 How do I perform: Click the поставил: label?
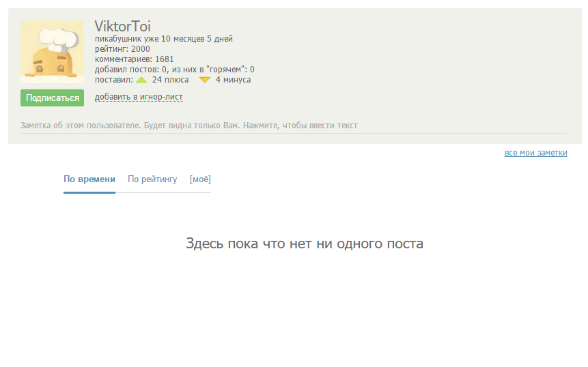coord(114,80)
